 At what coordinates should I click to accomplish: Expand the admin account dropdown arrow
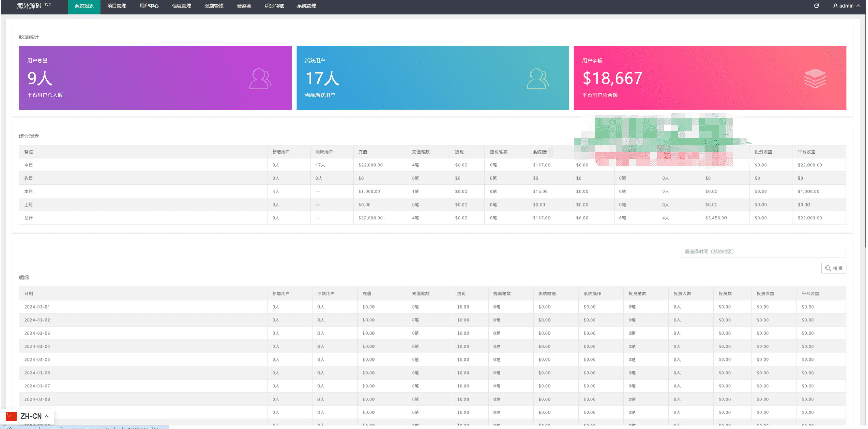coord(858,6)
